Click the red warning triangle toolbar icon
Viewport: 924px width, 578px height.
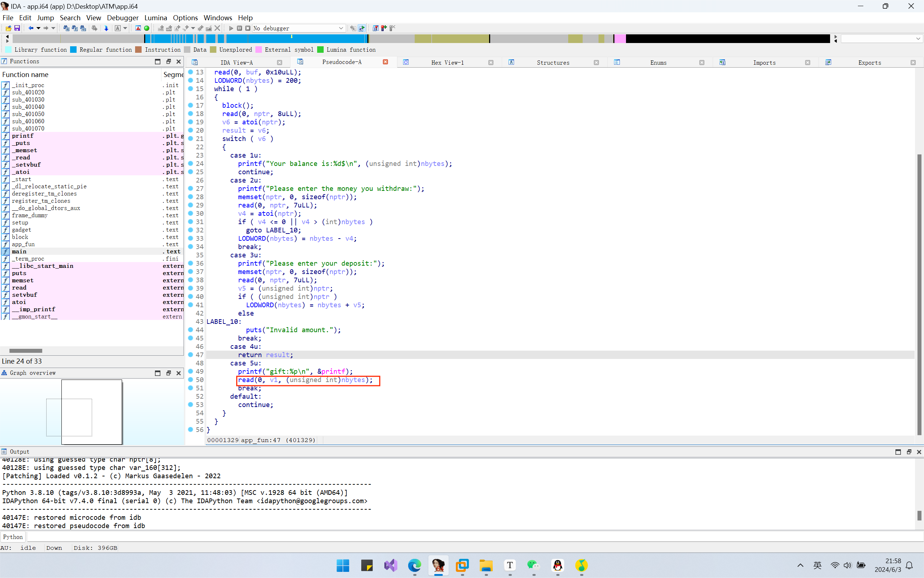[138, 28]
